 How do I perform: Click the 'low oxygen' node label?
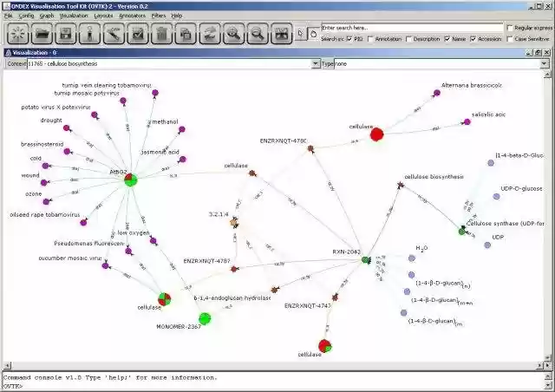[134, 232]
